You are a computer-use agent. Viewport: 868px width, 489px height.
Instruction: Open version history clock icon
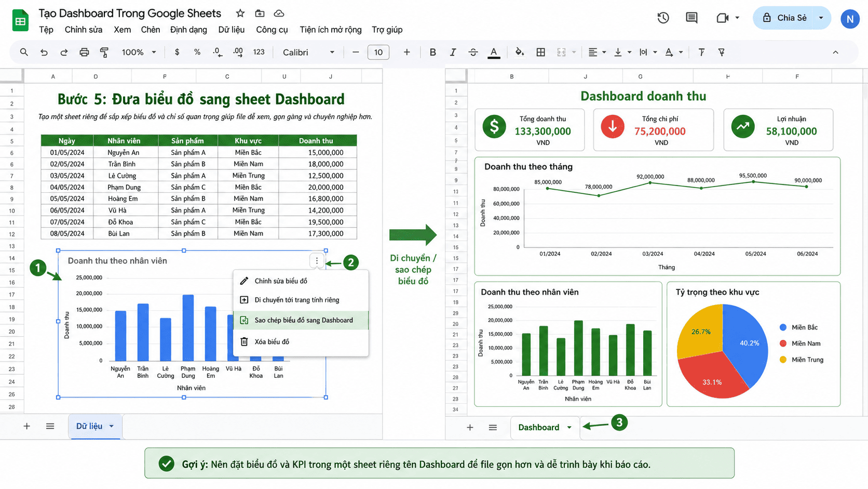click(x=663, y=18)
